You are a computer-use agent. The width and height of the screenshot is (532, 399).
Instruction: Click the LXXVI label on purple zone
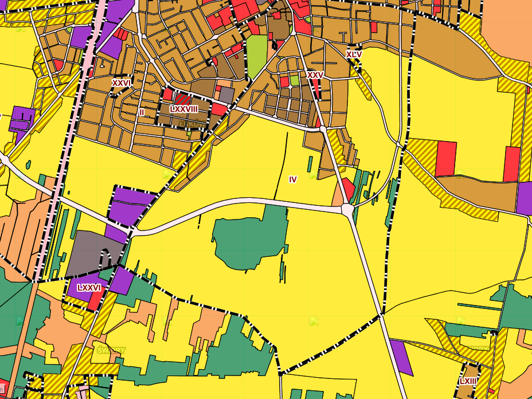pyautogui.click(x=89, y=288)
